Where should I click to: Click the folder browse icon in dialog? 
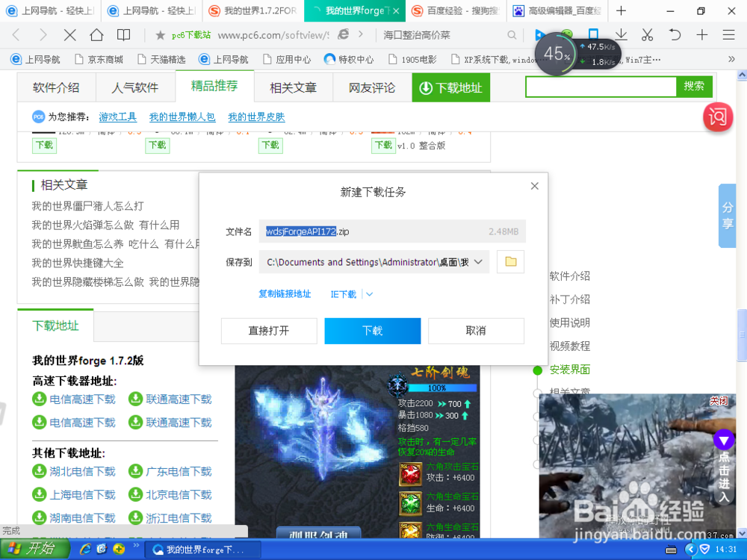pos(511,261)
